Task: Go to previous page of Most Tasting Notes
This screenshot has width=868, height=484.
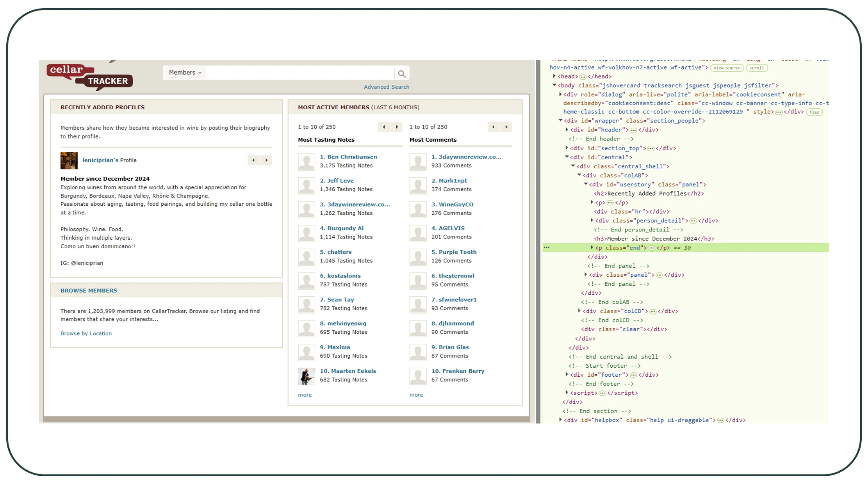Action: pos(384,127)
